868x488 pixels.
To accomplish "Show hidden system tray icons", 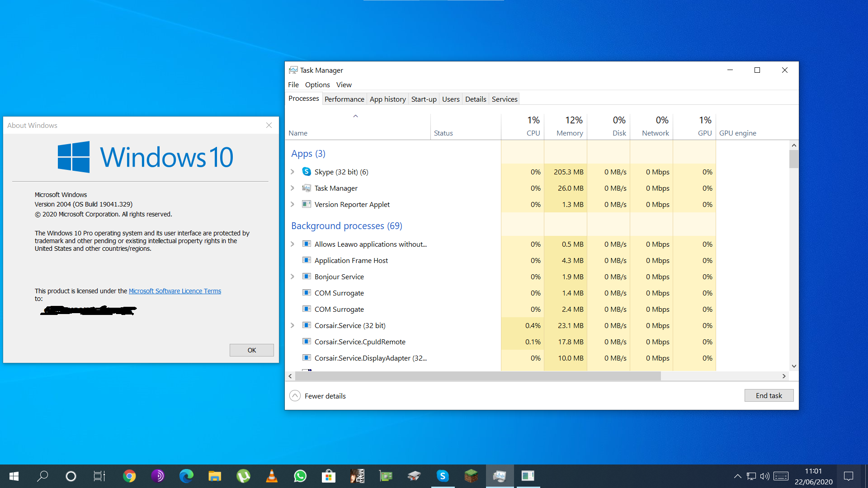I will point(737,476).
